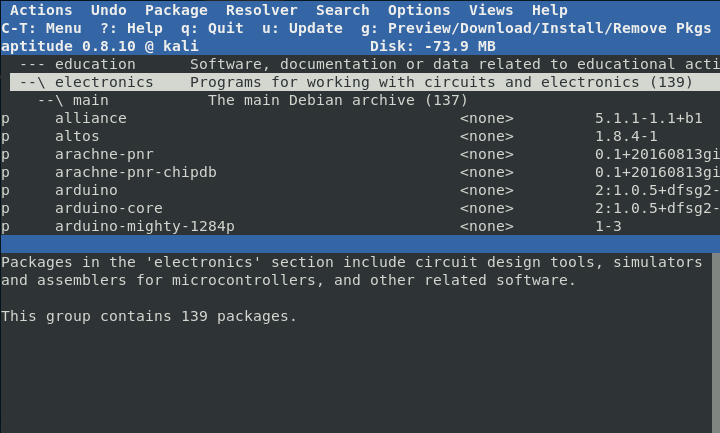Select the altos package row

pyautogui.click(x=77, y=136)
